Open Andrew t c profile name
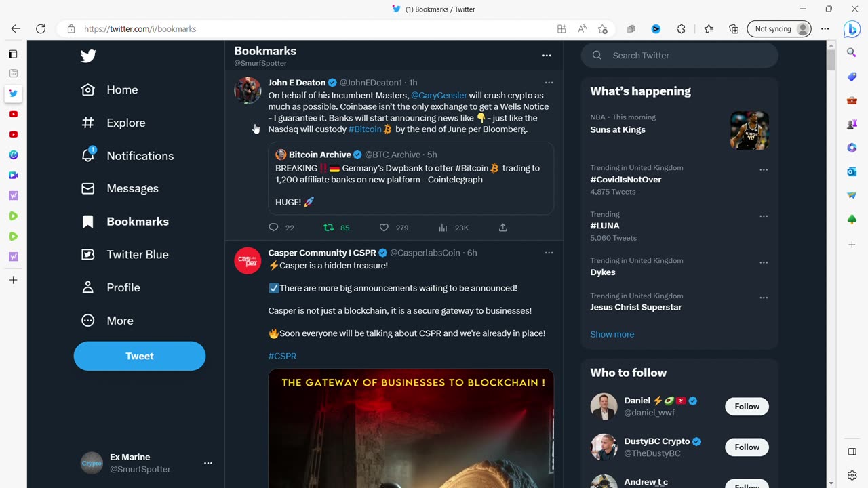 point(646,482)
